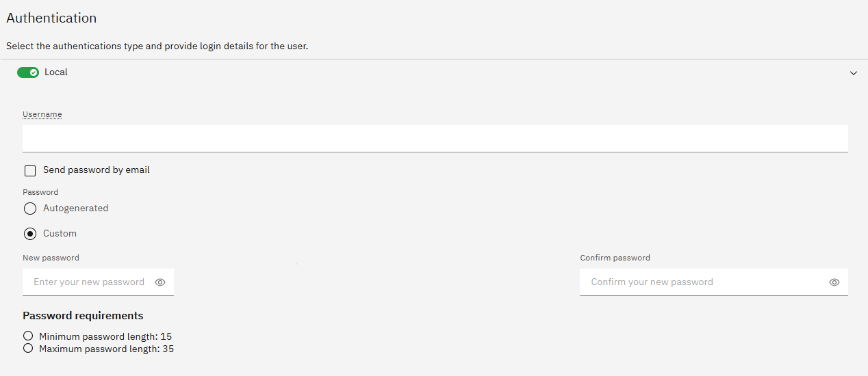Click the authentication type description text

(x=157, y=46)
